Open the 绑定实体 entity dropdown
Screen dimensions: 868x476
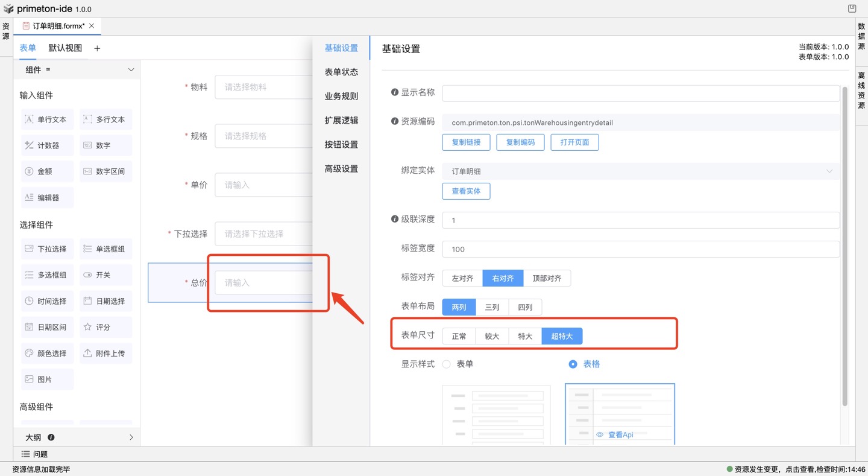pos(640,171)
